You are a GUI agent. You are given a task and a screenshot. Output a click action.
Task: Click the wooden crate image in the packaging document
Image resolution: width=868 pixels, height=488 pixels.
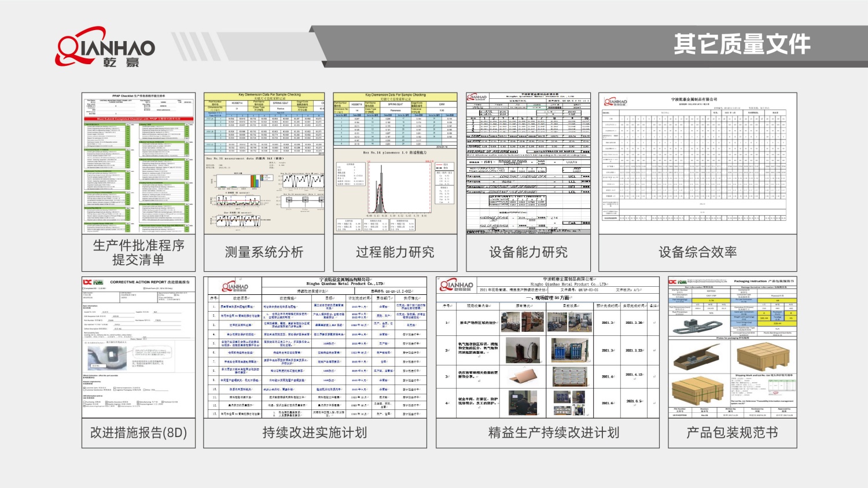pos(764,357)
